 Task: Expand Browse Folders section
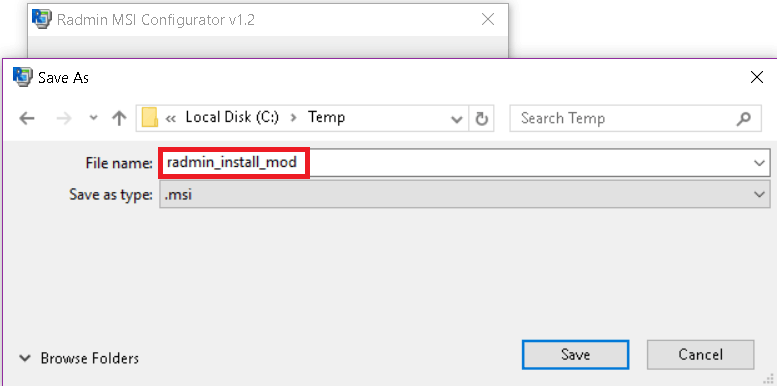(79, 358)
